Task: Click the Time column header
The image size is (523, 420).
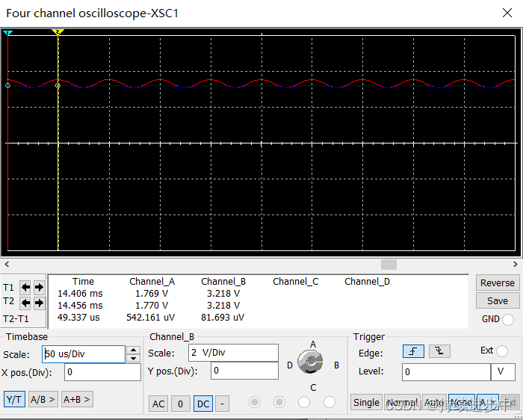Action: [x=83, y=282]
